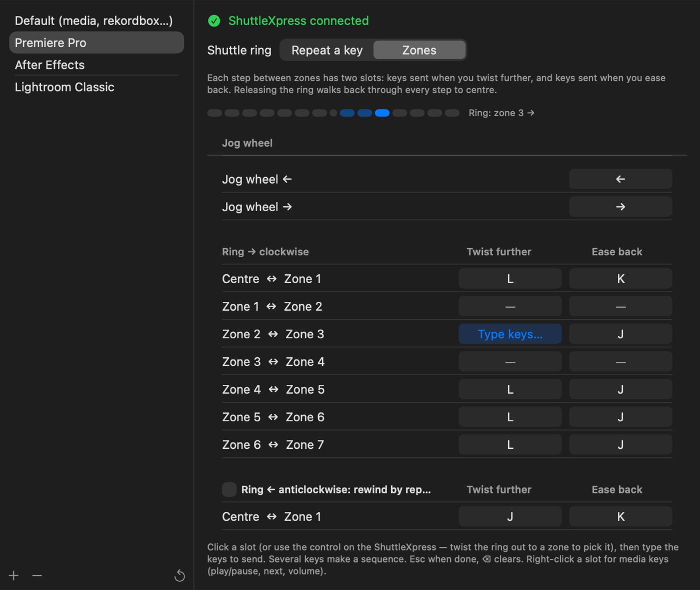Screen dimensions: 700x590
Task: Edit Centre to Zone 1 clockwise Twist further slot
Action: (x=510, y=279)
